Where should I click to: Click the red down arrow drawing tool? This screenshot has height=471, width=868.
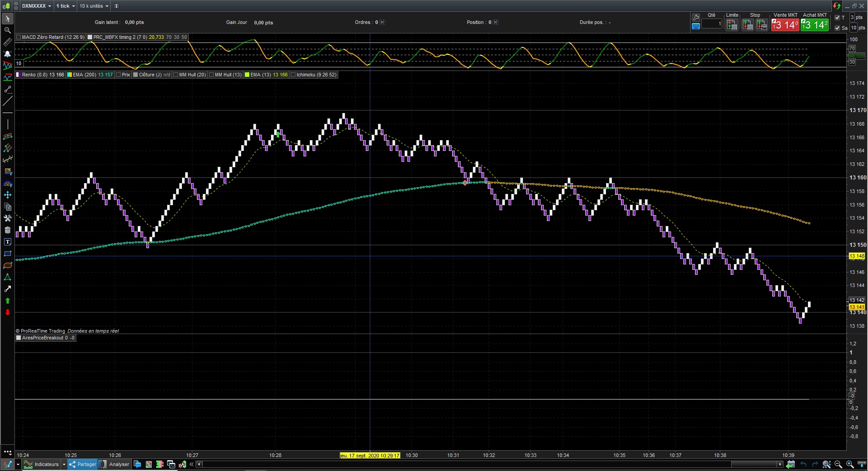click(8, 312)
